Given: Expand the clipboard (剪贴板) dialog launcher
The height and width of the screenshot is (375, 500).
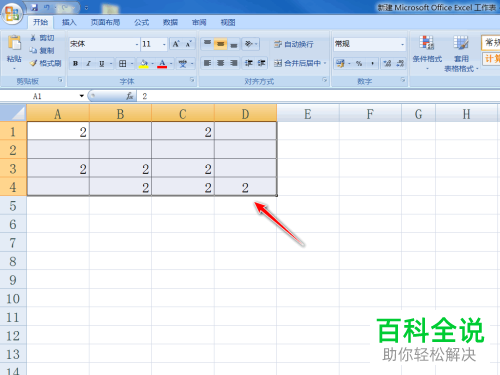Looking at the screenshot, I should (x=60, y=80).
